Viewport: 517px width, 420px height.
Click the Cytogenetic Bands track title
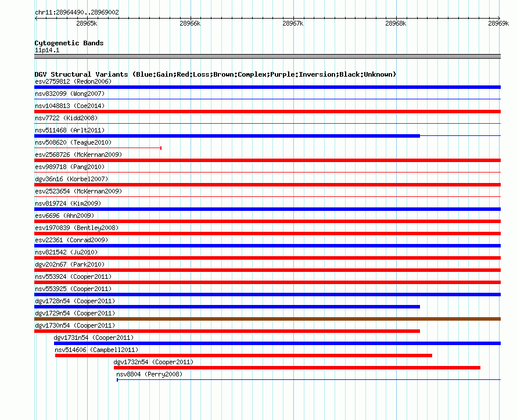69,43
